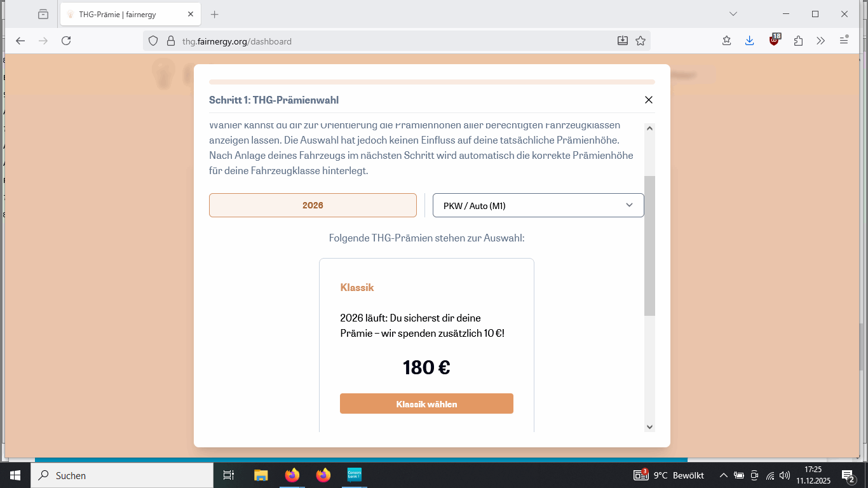Open the PKW / Auto (M1) vehicle class dropdown
This screenshot has height=488, width=868.
pyautogui.click(x=538, y=205)
